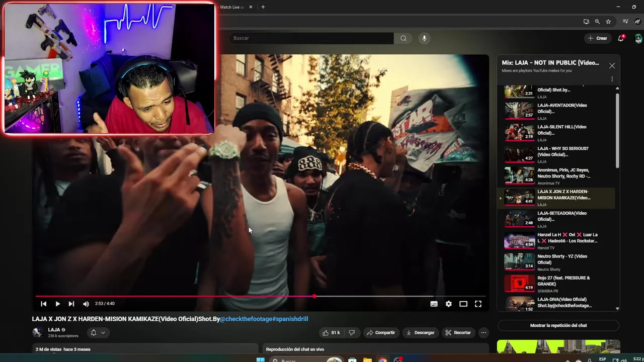Dislike the video
The height and width of the screenshot is (362, 644).
tap(352, 332)
